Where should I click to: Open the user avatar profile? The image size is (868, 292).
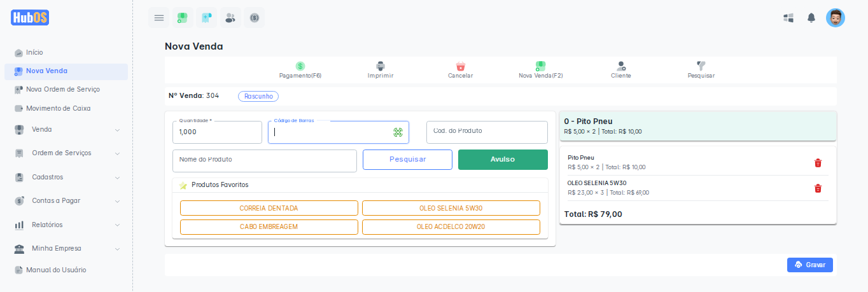coord(836,18)
